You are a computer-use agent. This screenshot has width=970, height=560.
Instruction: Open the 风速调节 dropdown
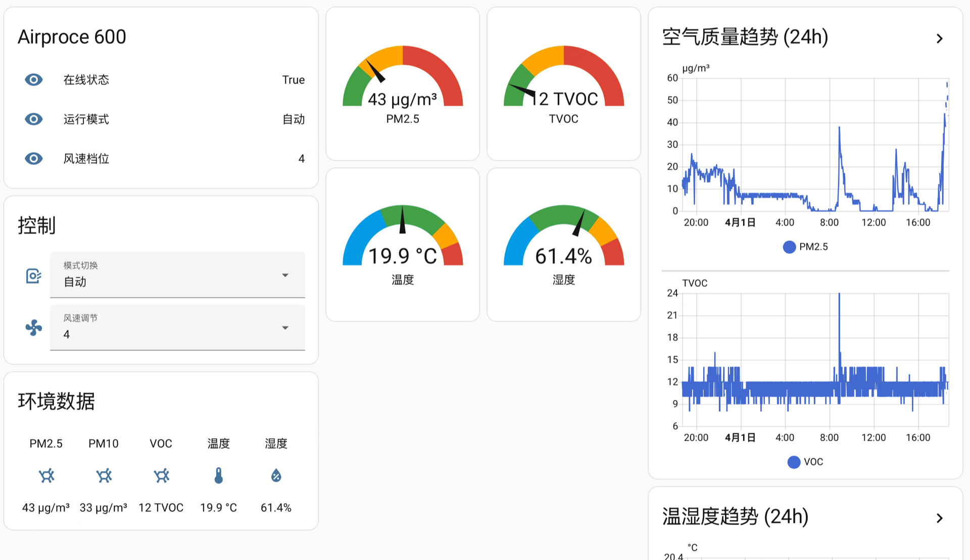coord(285,328)
